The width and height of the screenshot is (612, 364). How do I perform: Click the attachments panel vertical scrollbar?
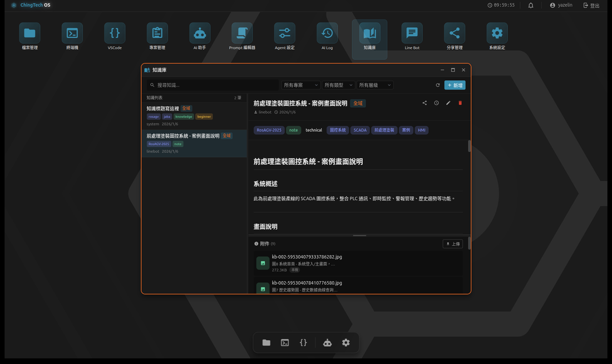tap(469, 243)
